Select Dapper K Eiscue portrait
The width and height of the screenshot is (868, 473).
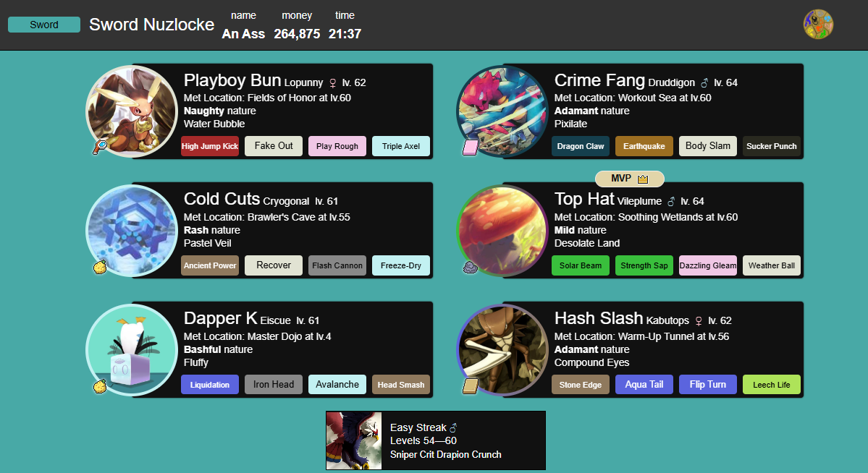click(x=132, y=349)
